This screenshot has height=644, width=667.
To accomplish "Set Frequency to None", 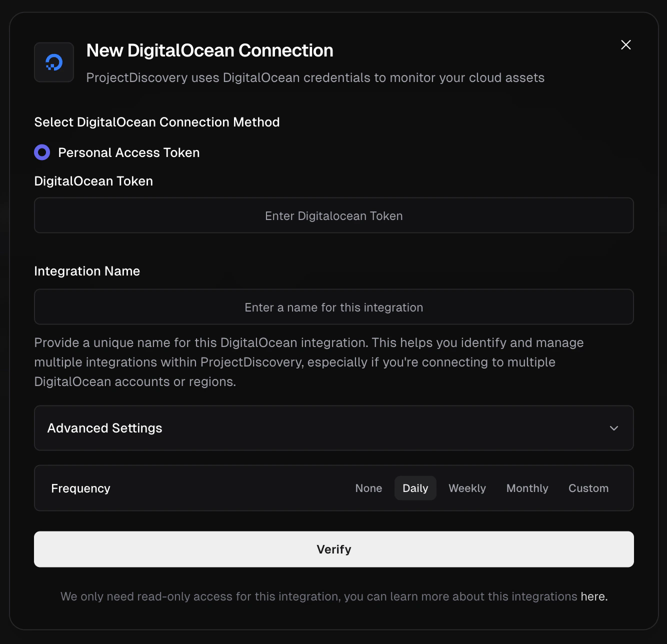I will tap(368, 488).
